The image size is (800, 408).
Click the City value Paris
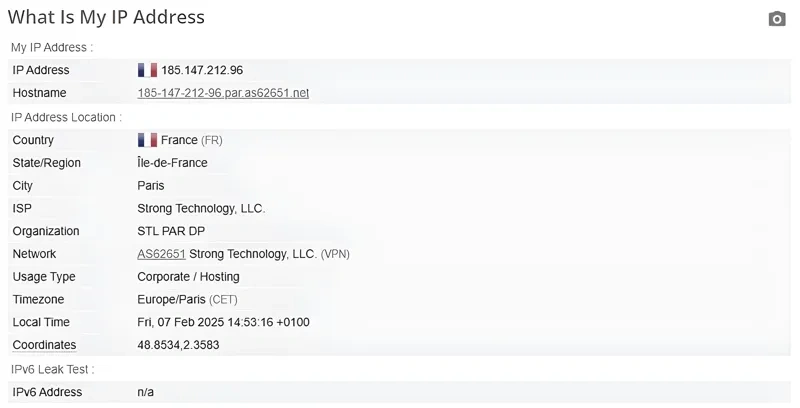point(151,185)
